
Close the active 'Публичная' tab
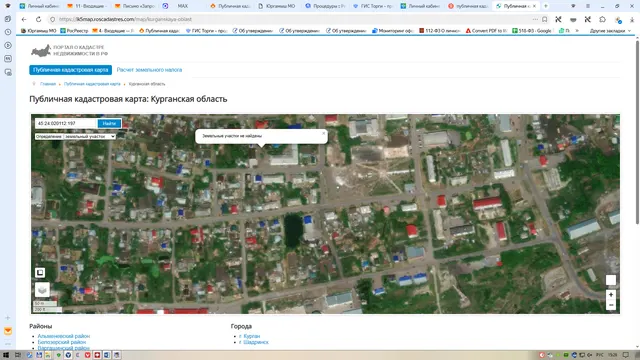(x=534, y=6)
